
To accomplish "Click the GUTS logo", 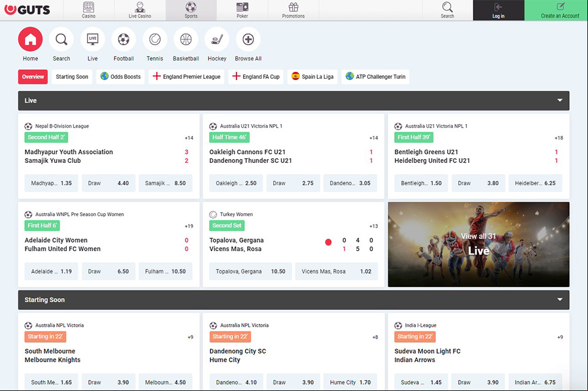I will click(x=27, y=10).
